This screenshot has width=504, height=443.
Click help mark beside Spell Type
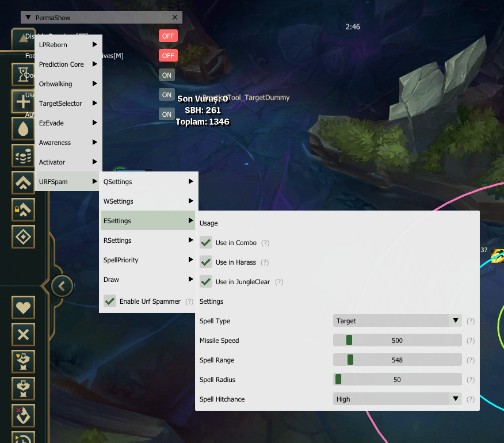(x=471, y=321)
